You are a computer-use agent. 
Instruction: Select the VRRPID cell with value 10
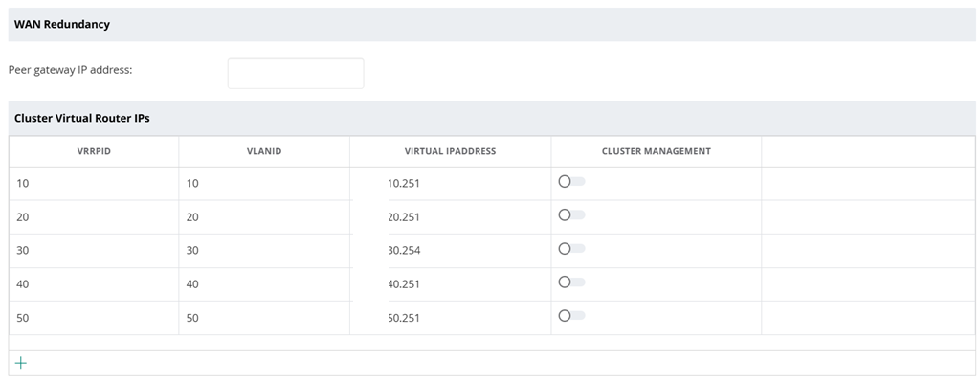pos(23,183)
